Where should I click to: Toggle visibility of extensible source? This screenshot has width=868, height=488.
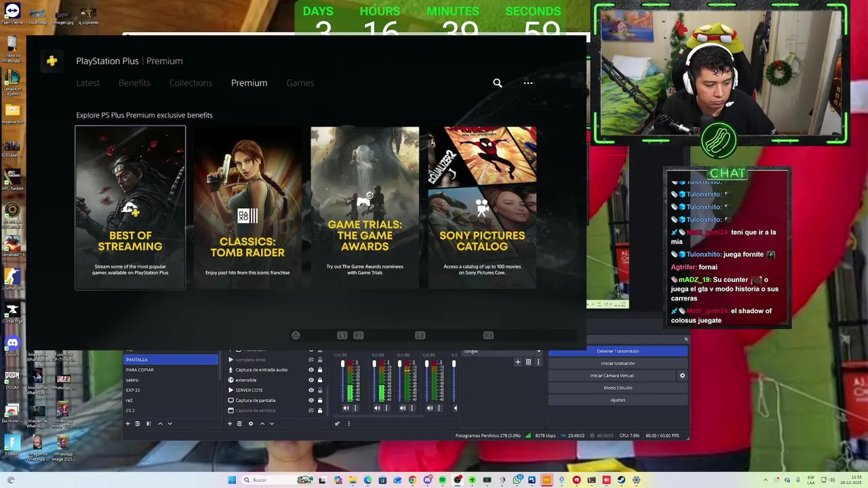coord(311,380)
